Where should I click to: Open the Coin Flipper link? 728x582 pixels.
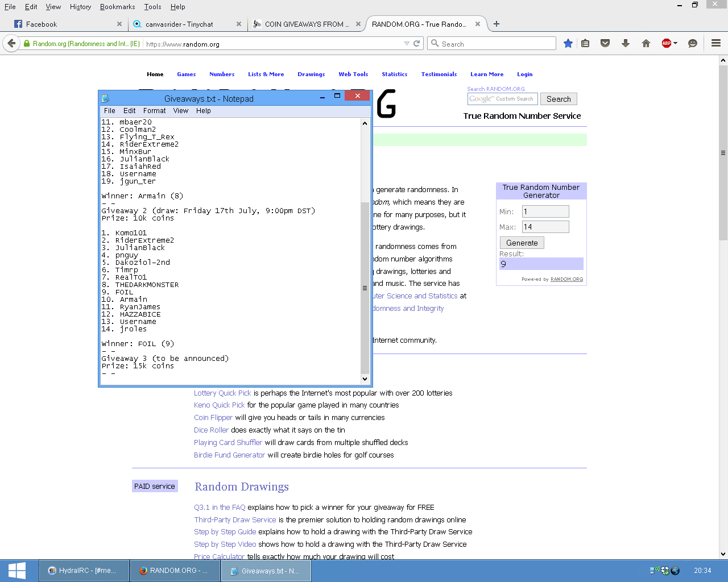tap(213, 417)
